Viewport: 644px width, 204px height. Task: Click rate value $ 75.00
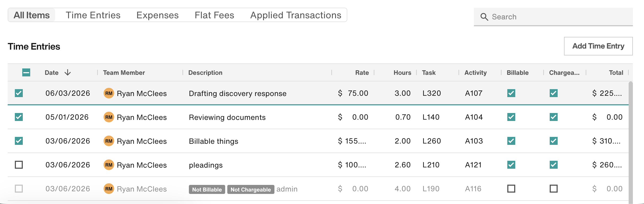[353, 93]
